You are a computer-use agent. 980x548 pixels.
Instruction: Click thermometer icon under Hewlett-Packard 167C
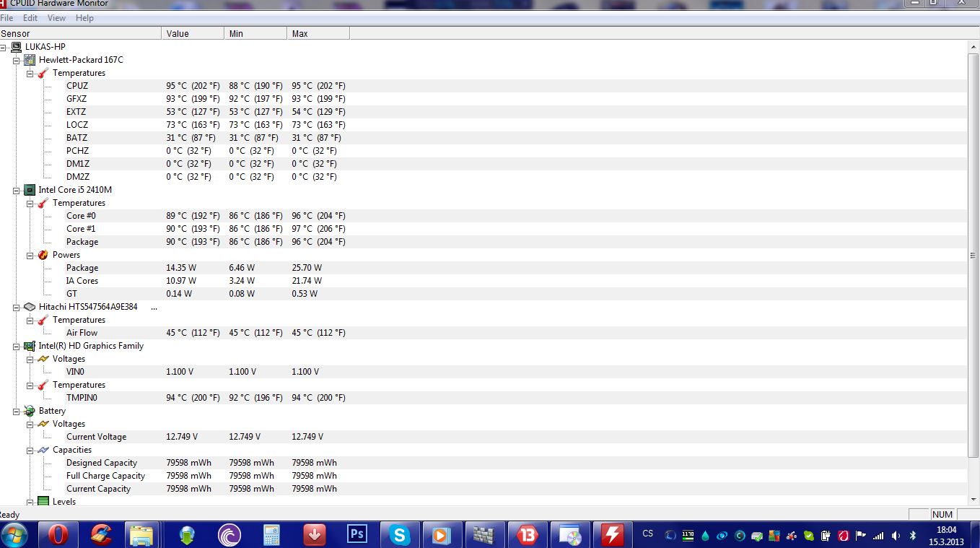point(43,73)
